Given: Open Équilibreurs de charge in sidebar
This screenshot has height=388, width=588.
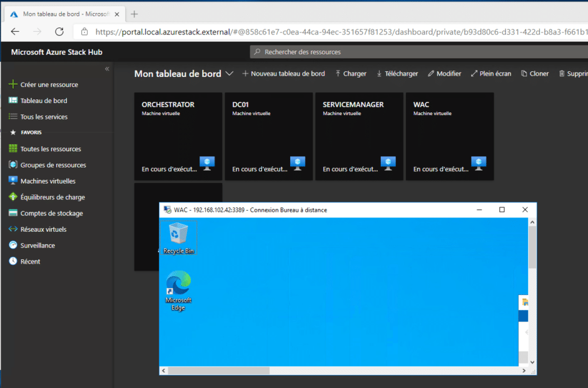Looking at the screenshot, I should click(52, 197).
